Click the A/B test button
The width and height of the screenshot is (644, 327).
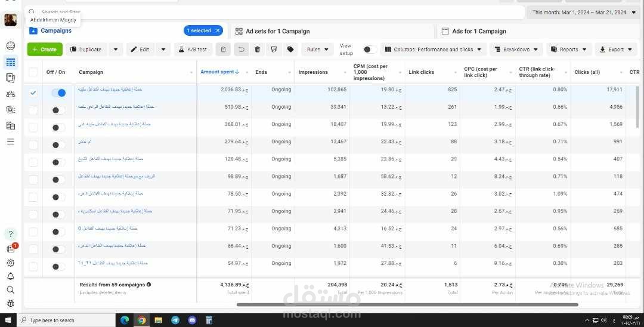coord(193,50)
